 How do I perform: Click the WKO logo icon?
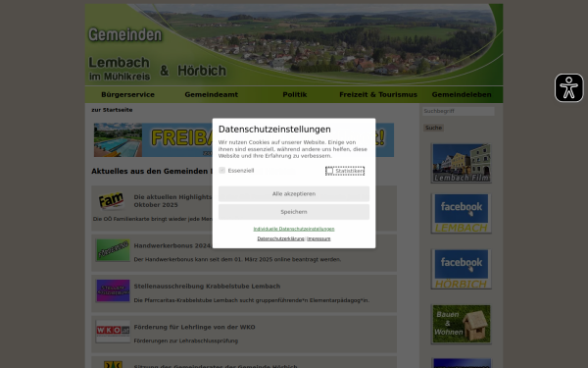[113, 331]
